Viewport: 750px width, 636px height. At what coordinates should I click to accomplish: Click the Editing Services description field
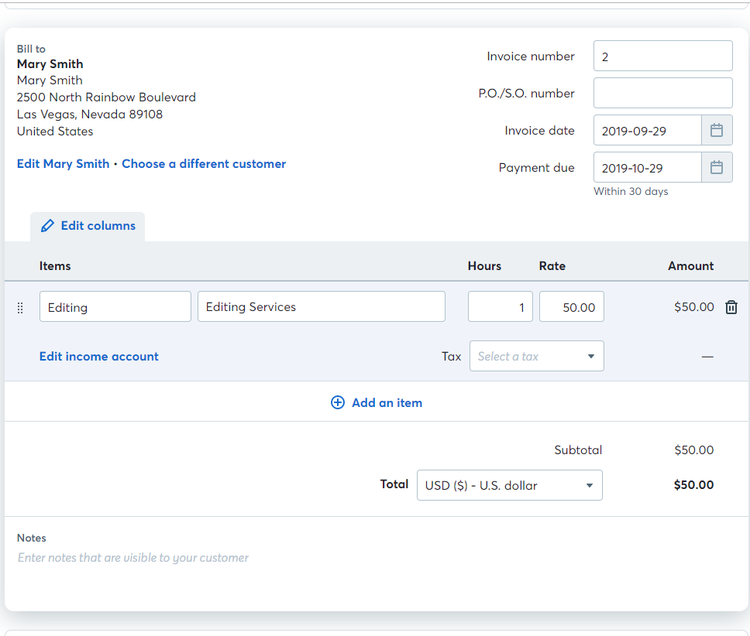pyautogui.click(x=321, y=307)
